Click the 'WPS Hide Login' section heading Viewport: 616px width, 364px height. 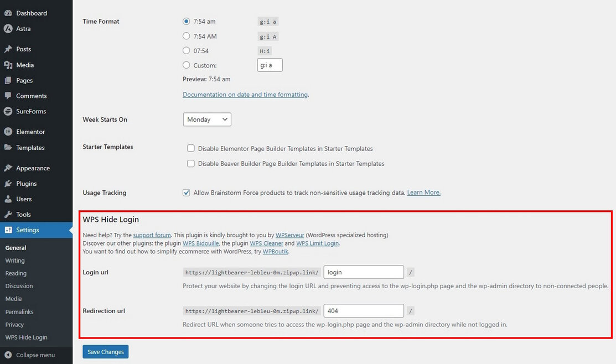click(111, 220)
